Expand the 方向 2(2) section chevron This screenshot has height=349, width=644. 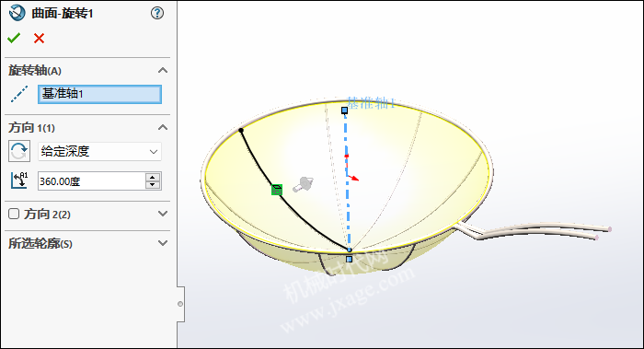tap(163, 214)
